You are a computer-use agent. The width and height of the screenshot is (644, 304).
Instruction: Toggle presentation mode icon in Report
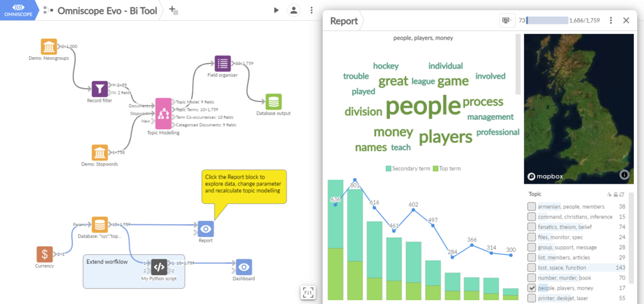(506, 21)
